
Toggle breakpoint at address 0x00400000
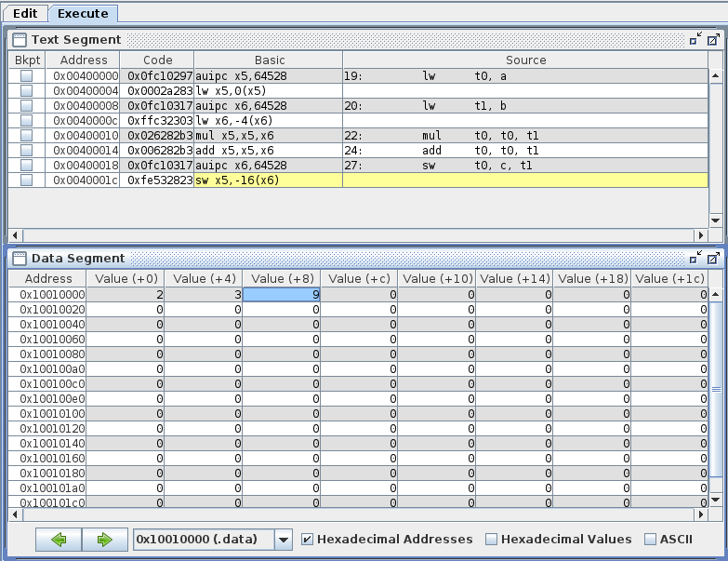[26, 75]
